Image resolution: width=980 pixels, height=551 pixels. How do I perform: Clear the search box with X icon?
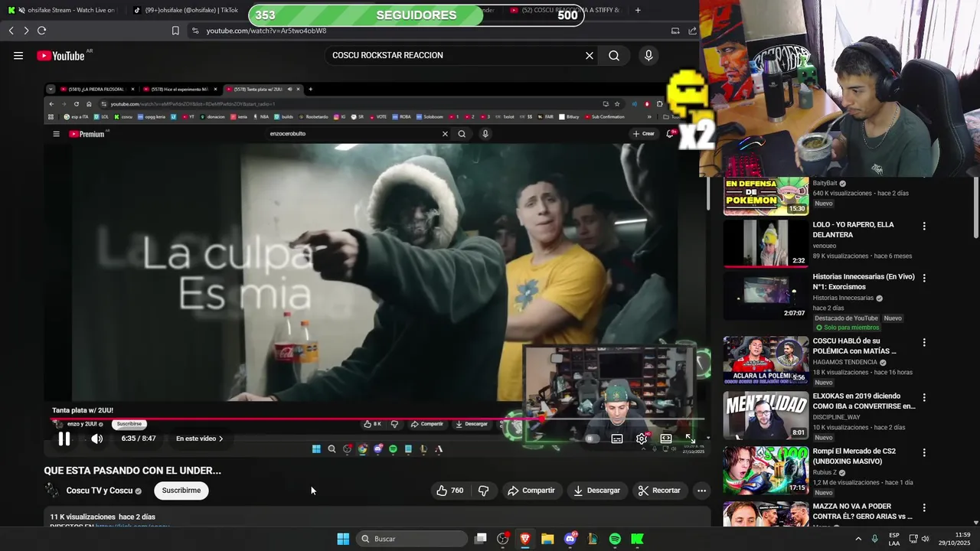coord(590,55)
